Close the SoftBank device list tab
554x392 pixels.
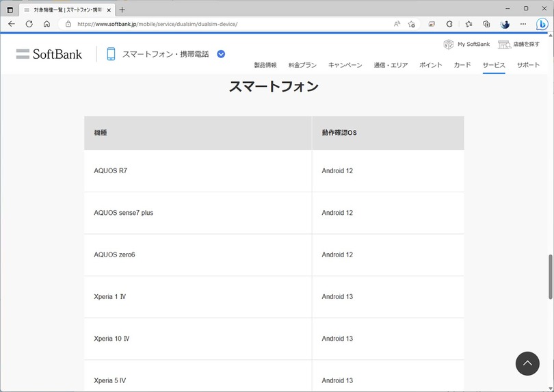pyautogui.click(x=109, y=10)
